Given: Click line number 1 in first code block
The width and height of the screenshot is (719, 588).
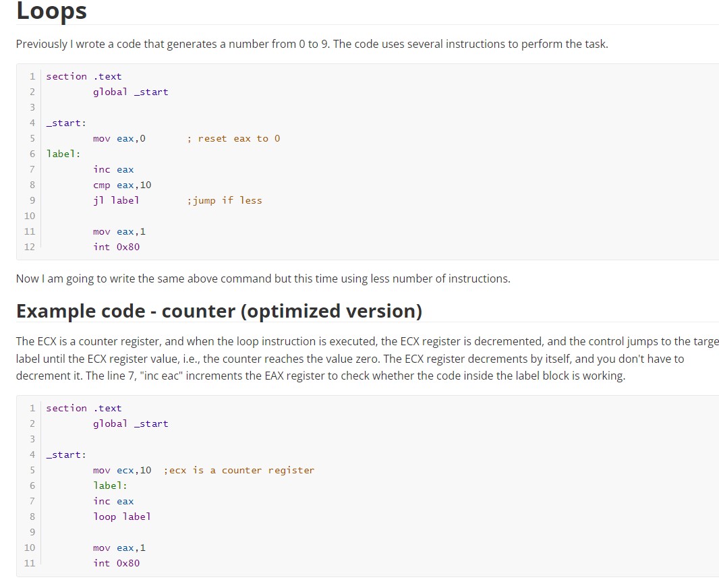Looking at the screenshot, I should tap(32, 76).
